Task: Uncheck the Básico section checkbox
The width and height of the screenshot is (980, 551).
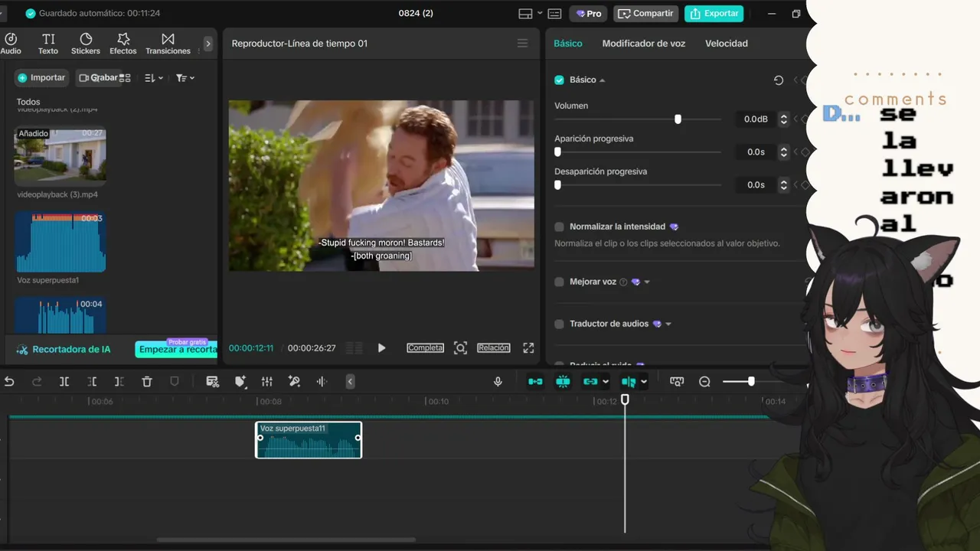Action: tap(559, 80)
